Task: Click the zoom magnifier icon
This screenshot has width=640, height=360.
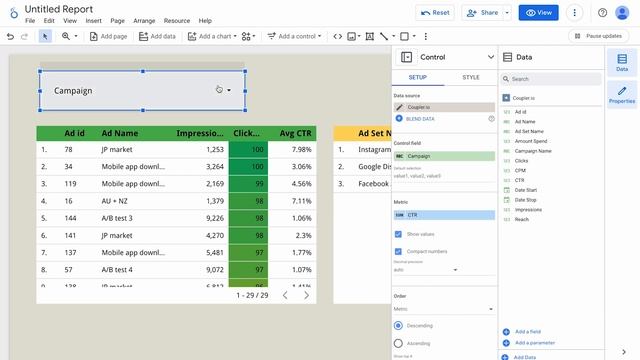Action: (65, 36)
